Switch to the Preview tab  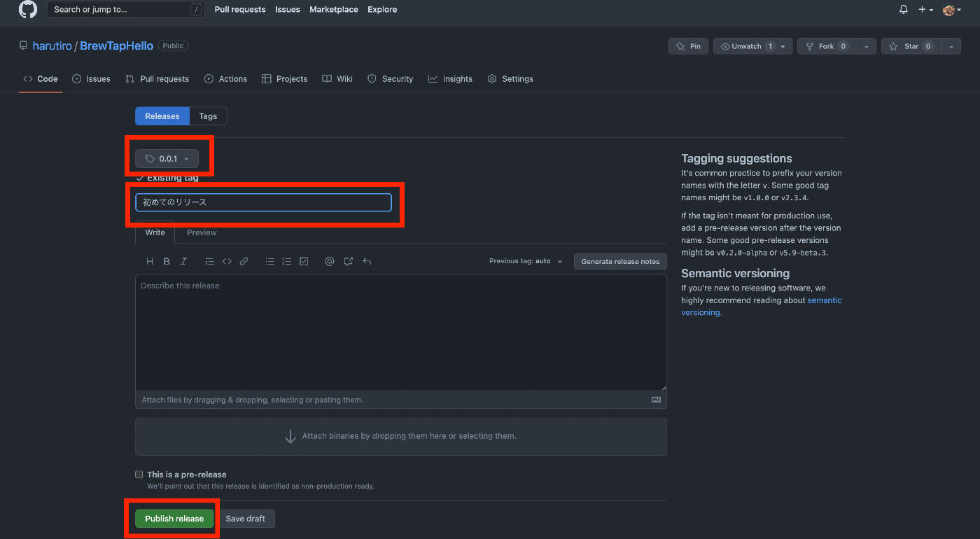coord(202,232)
